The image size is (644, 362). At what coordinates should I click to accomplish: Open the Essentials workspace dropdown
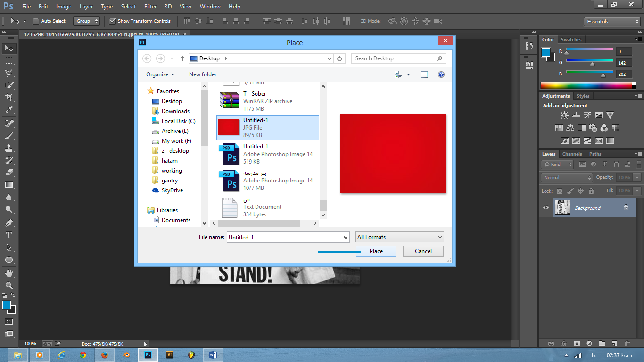click(611, 21)
